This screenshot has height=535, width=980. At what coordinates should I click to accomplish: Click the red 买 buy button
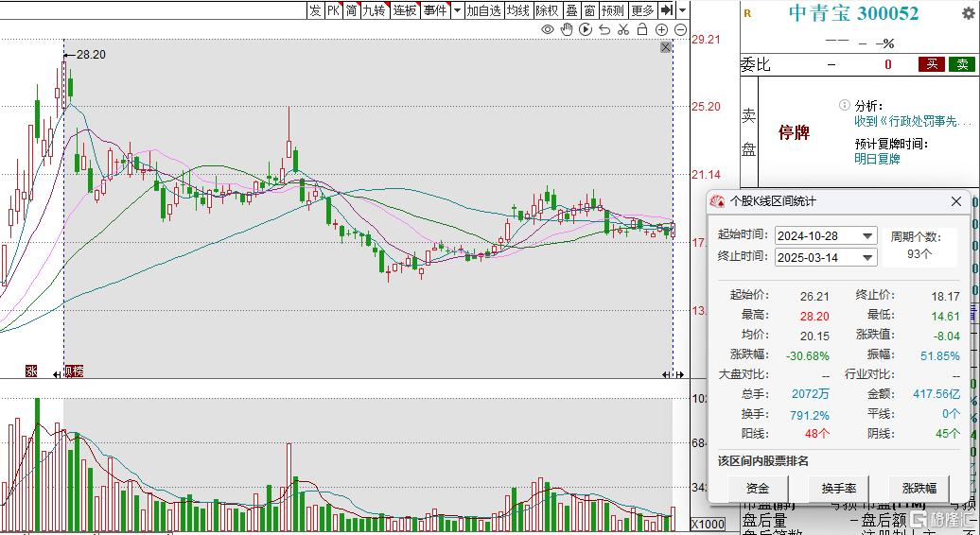pyautogui.click(x=932, y=64)
